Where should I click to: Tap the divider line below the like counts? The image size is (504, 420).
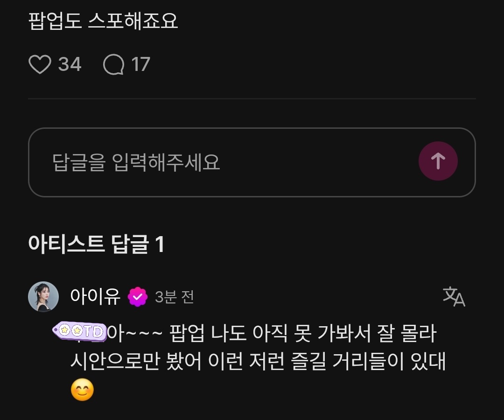(x=252, y=98)
